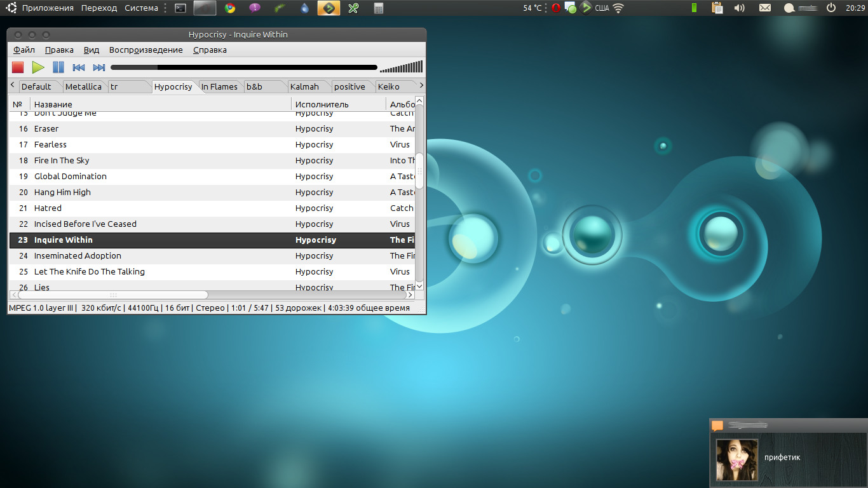Screen dimensions: 868x488
Task: Click the playlist scrollbar up arrow
Action: pyautogui.click(x=419, y=101)
